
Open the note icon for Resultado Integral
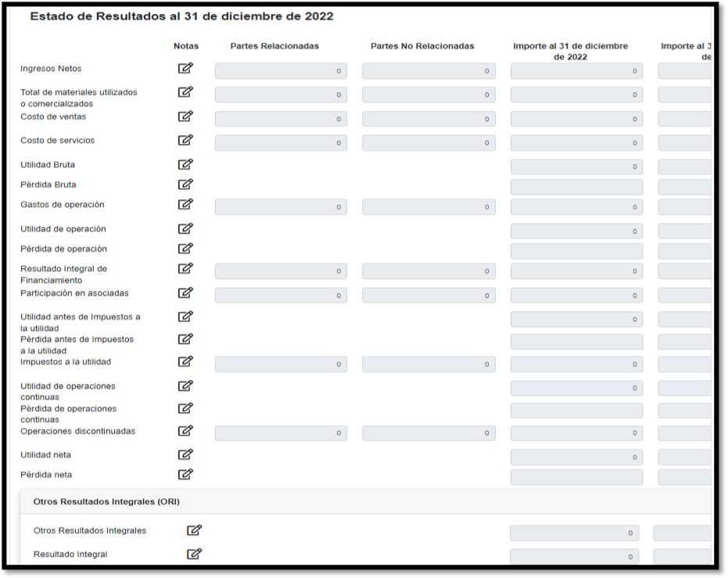coord(195,554)
